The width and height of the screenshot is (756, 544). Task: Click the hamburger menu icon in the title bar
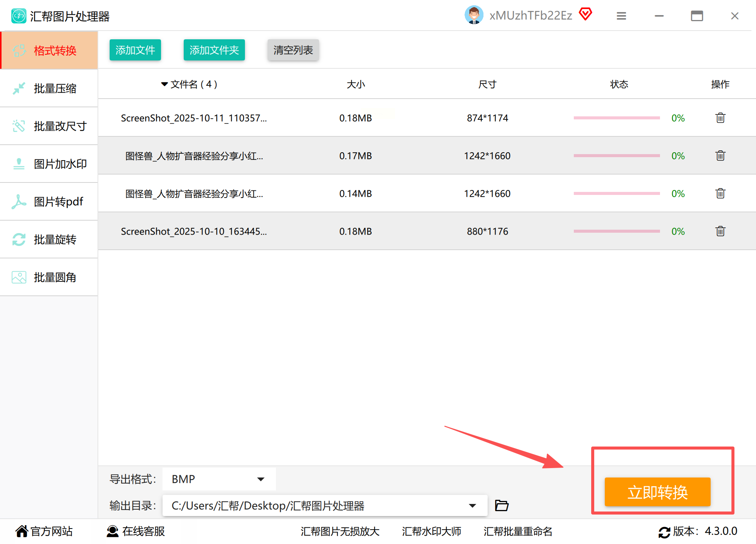point(621,16)
